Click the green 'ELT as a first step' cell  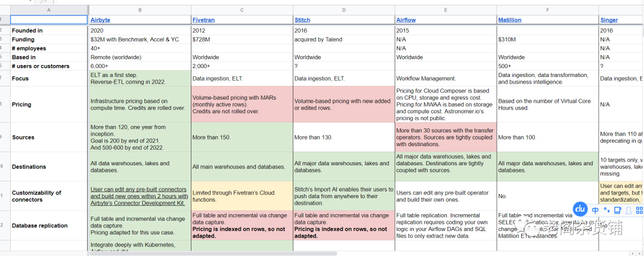pos(140,78)
